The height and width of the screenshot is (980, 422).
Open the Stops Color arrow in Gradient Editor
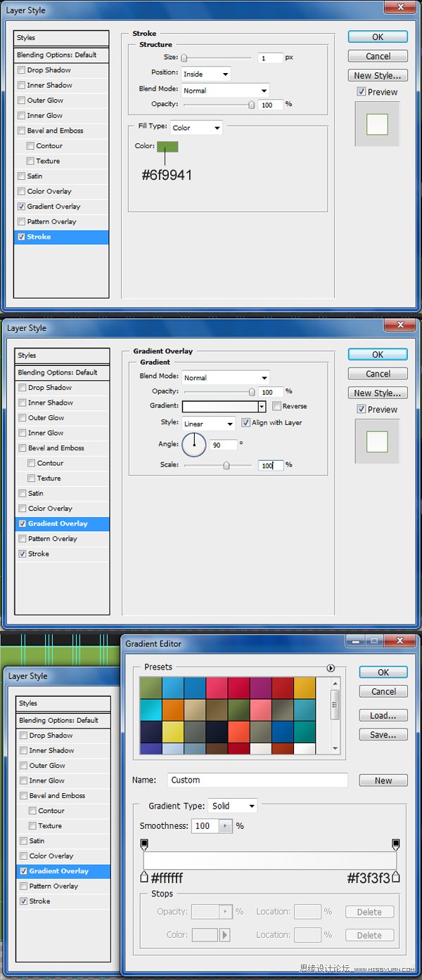click(x=225, y=935)
